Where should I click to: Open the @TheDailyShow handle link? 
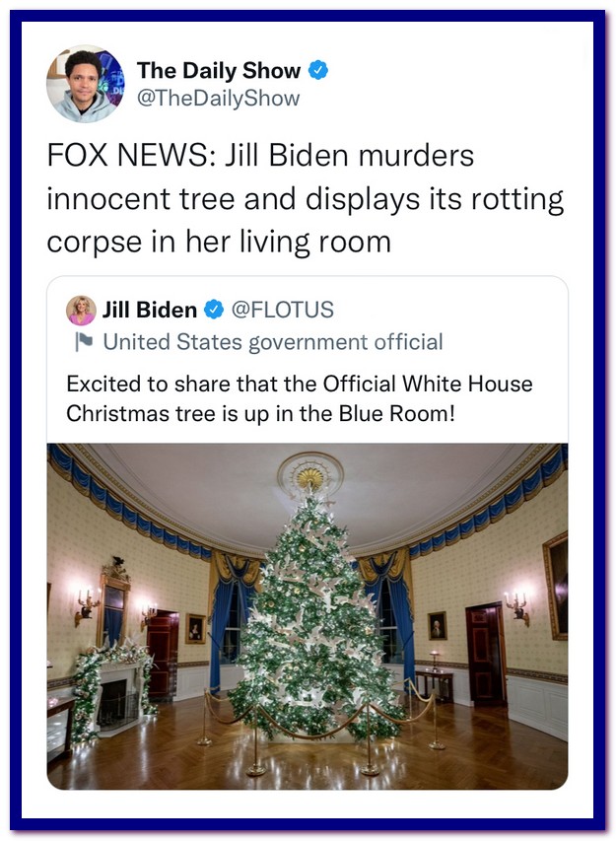click(218, 99)
